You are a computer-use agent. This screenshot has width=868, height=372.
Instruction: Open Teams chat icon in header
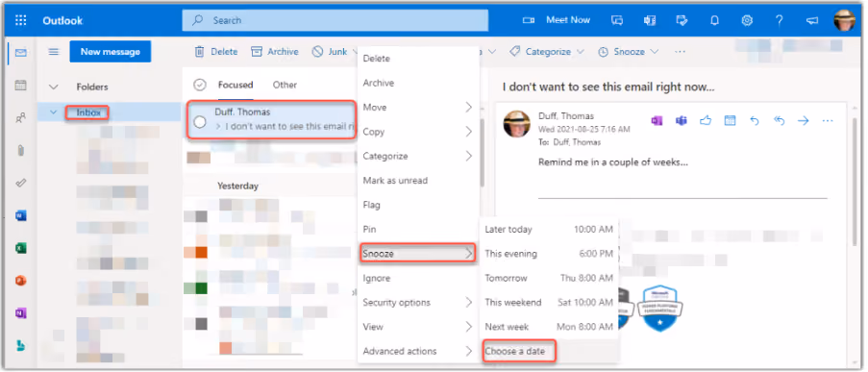(x=617, y=20)
